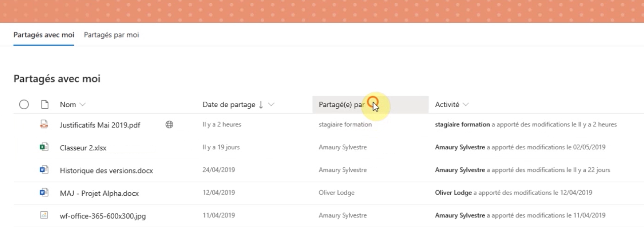The image size is (644, 227).
Task: Open MAJ - Projet Alpha.docx
Action: (x=99, y=193)
